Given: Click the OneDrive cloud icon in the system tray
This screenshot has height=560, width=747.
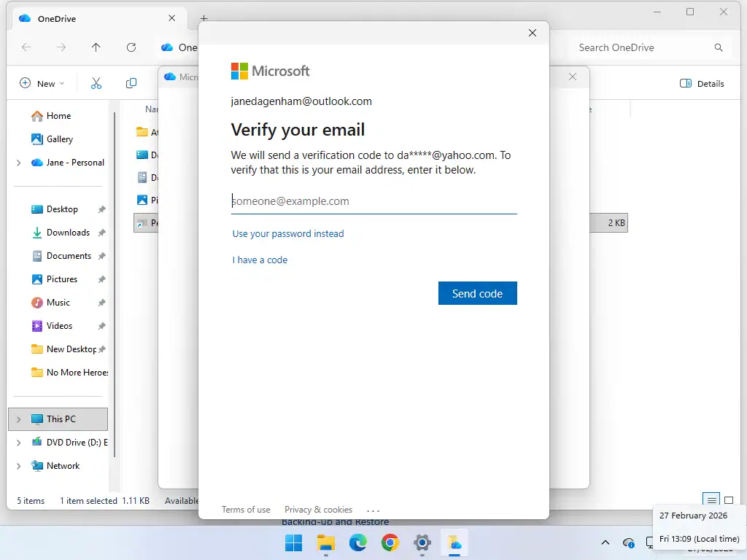Looking at the screenshot, I should click(628, 543).
